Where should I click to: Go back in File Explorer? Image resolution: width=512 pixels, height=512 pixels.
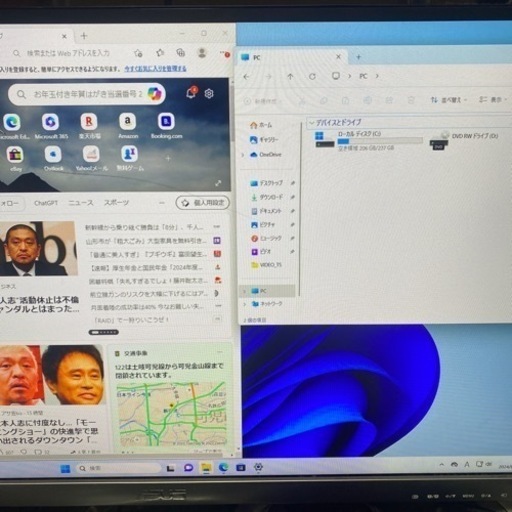coord(246,77)
